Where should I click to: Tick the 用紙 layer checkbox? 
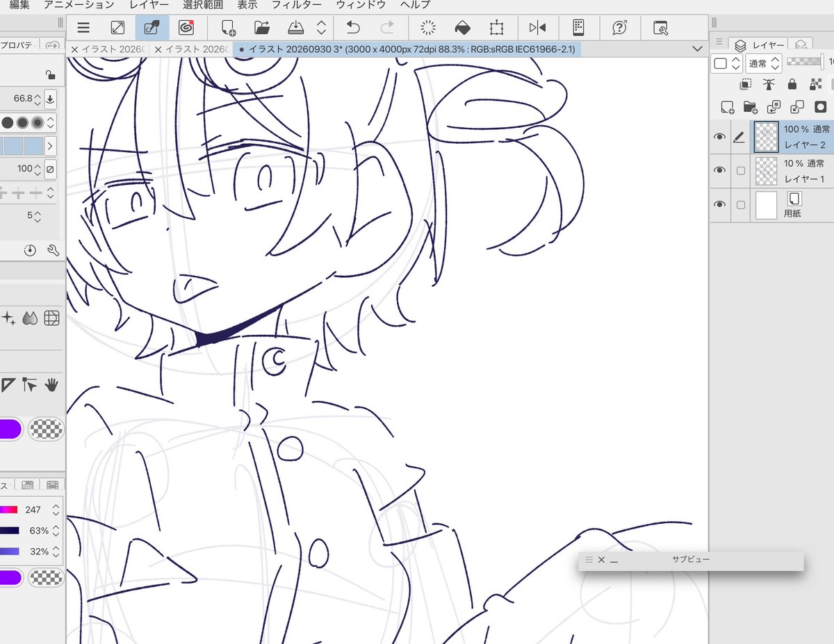pyautogui.click(x=741, y=205)
